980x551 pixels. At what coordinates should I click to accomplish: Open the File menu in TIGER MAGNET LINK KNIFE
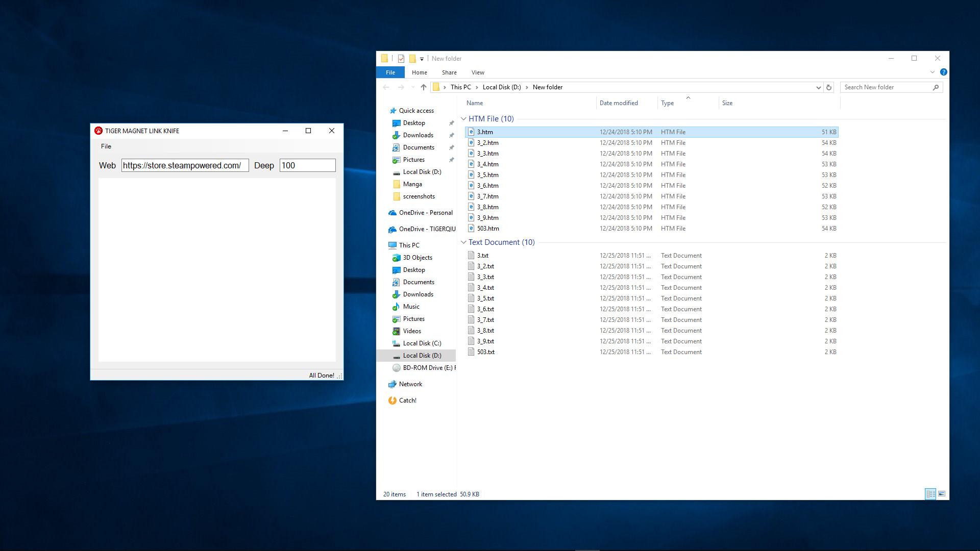tap(106, 146)
